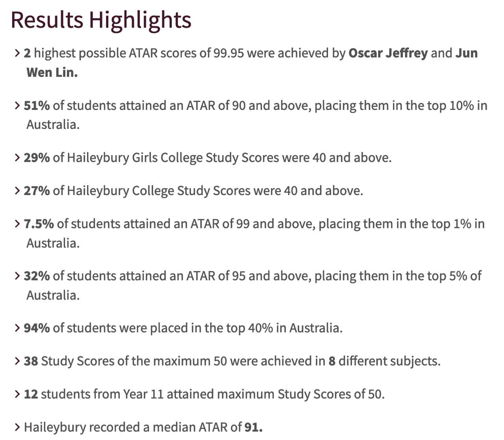504x440 pixels.
Task: Click the bold number "8" before "different subjects"
Action: click(x=332, y=361)
